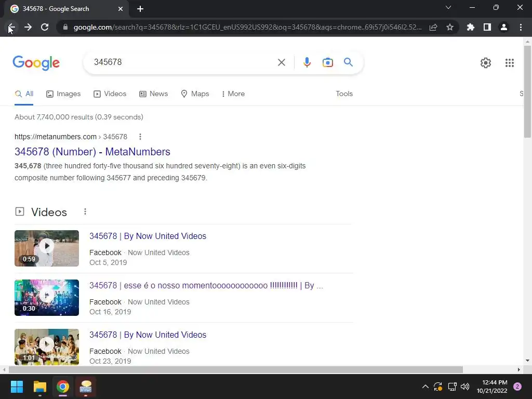Screen dimensions: 532x399
Task: Click in the search field containing 345678
Action: click(x=183, y=62)
